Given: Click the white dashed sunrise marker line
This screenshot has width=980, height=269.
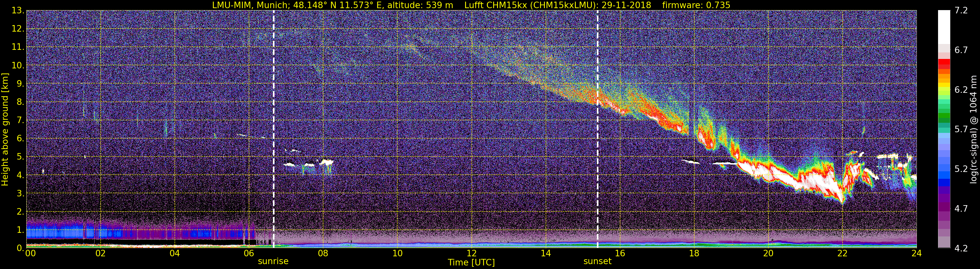Looking at the screenshot, I should pyautogui.click(x=274, y=129).
